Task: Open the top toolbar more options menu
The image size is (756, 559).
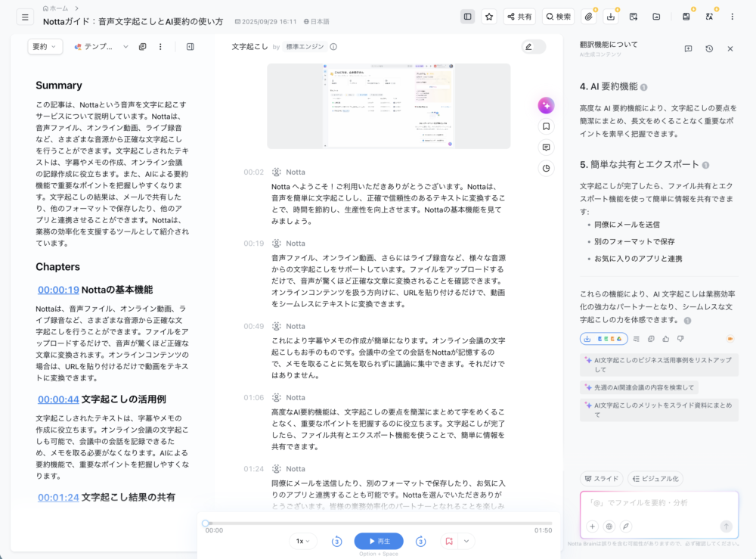Action: click(x=732, y=17)
